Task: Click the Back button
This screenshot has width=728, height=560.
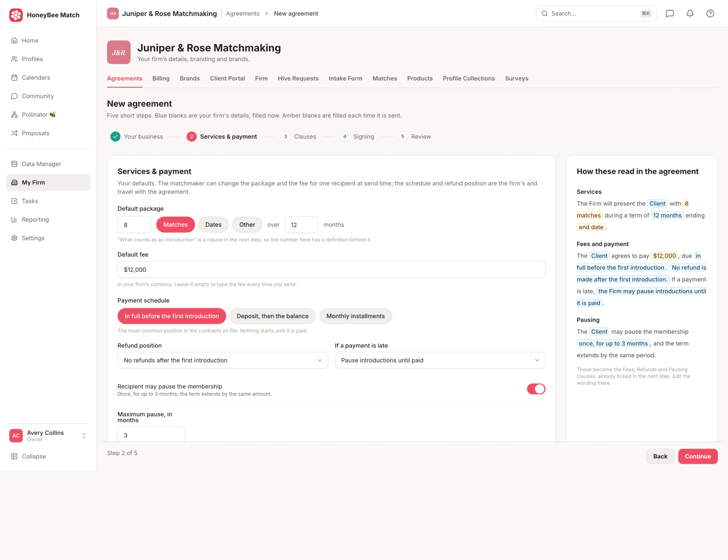Action: 660,456
